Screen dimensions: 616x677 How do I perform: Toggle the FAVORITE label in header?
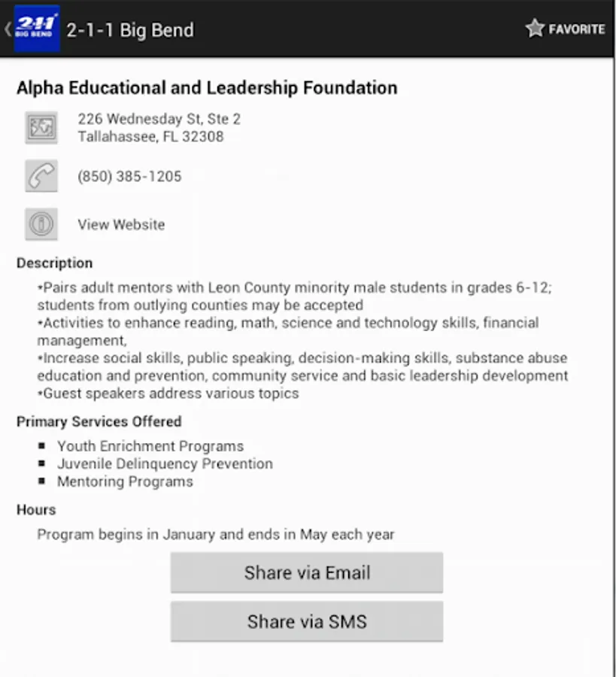click(576, 29)
